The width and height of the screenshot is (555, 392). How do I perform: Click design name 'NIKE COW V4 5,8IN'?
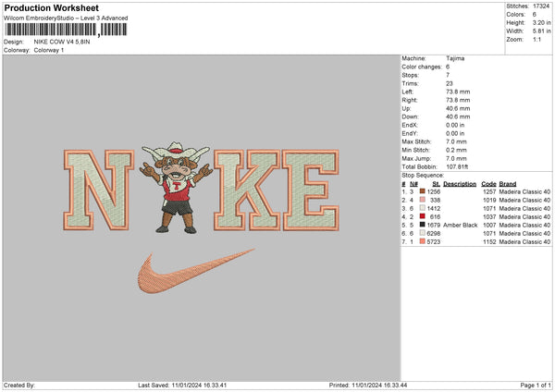tap(62, 42)
